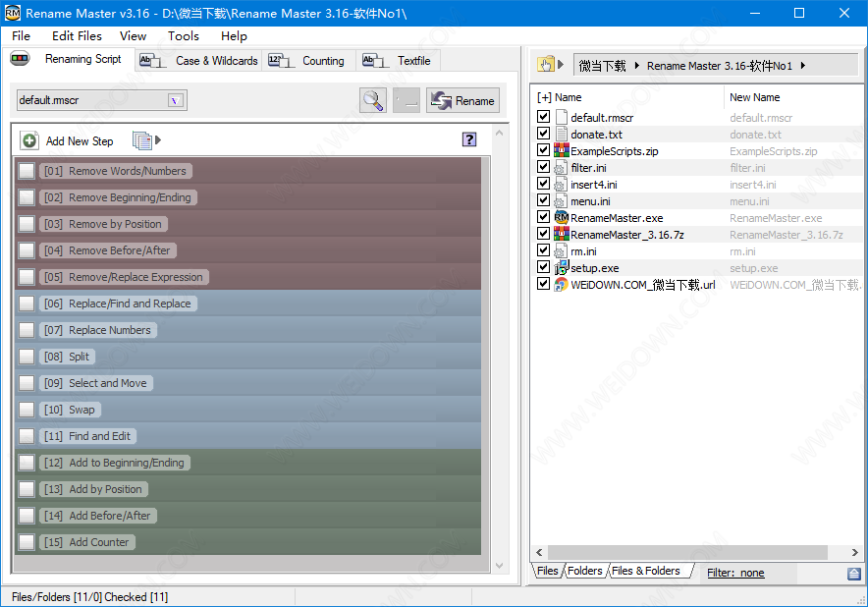
Task: Click the Add New Step label
Action: 80,141
